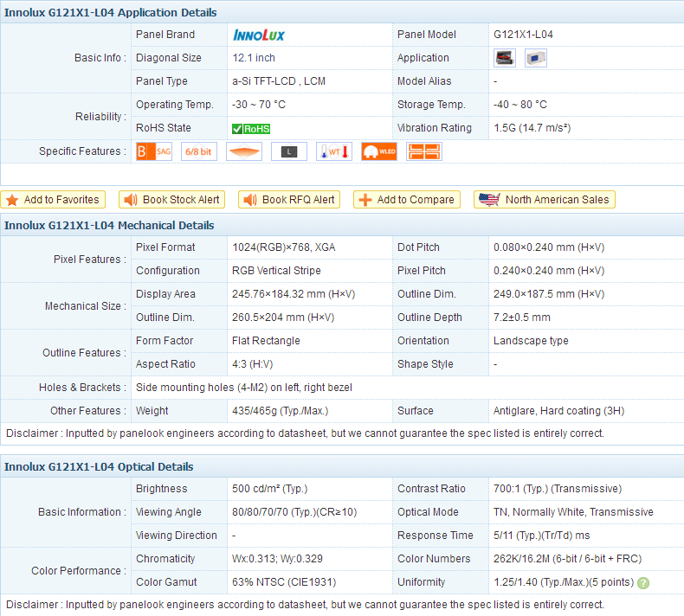Click the green help icon next to Uniformity
This screenshot has height=616, width=684.
[x=643, y=583]
